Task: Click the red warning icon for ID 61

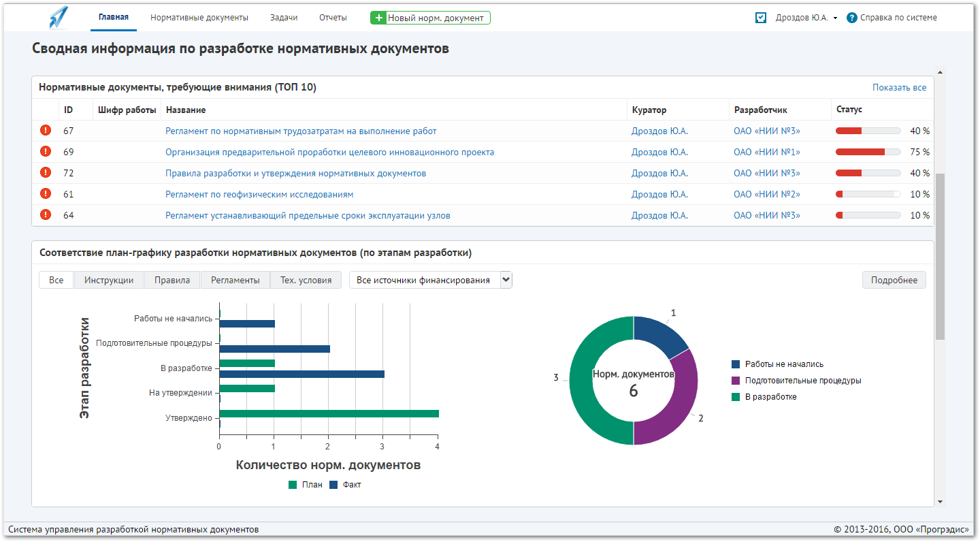Action: [x=46, y=193]
